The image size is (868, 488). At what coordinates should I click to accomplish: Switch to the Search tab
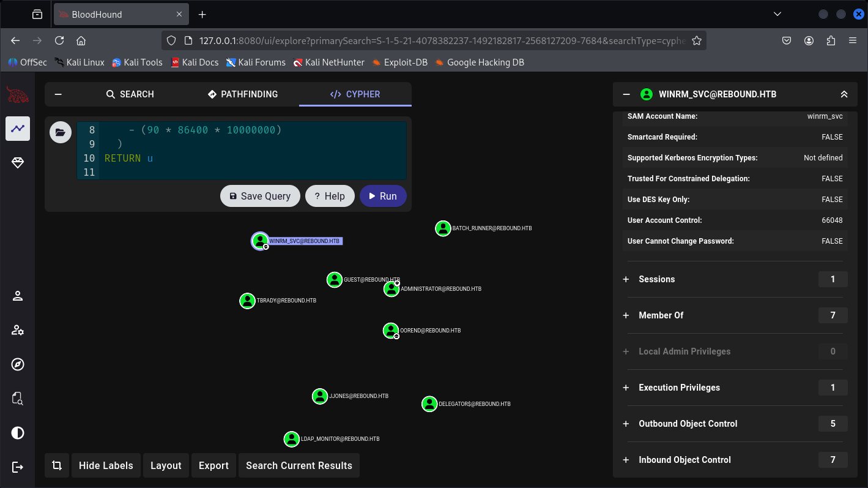(130, 94)
